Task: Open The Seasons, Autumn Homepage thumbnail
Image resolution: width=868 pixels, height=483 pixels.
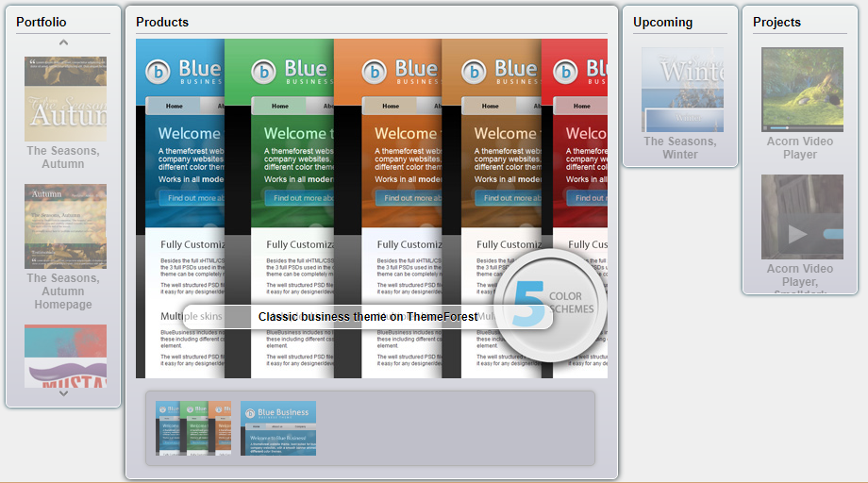Action: [65, 226]
